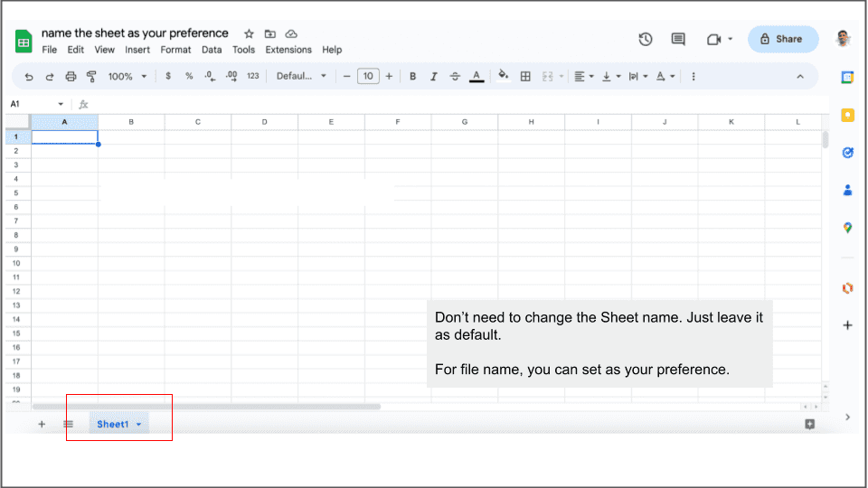The width and height of the screenshot is (868, 488).
Task: Open the comments icon
Action: 678,39
